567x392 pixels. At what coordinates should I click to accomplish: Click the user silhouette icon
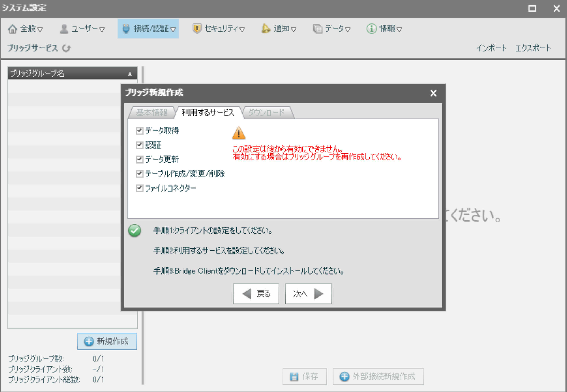click(64, 29)
